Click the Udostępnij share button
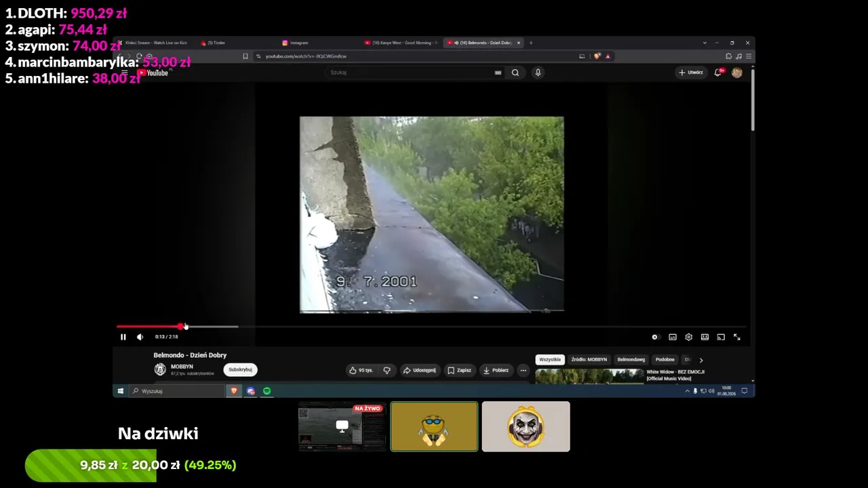Viewport: 868px width, 488px height. (x=419, y=370)
